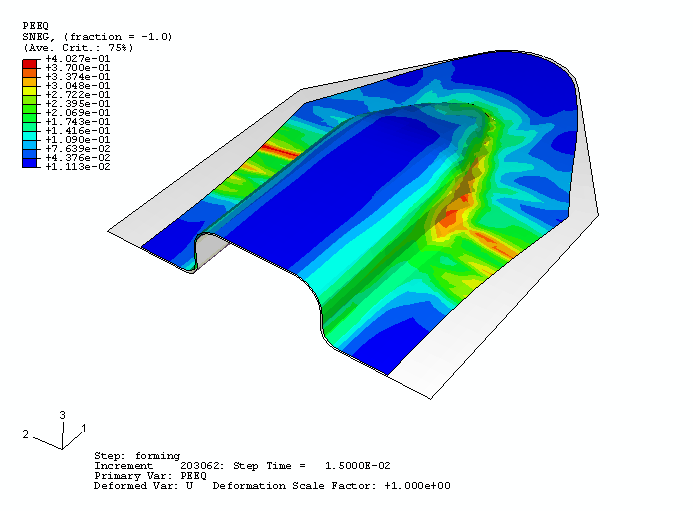Click the legend value +3.048e-01

78,86
